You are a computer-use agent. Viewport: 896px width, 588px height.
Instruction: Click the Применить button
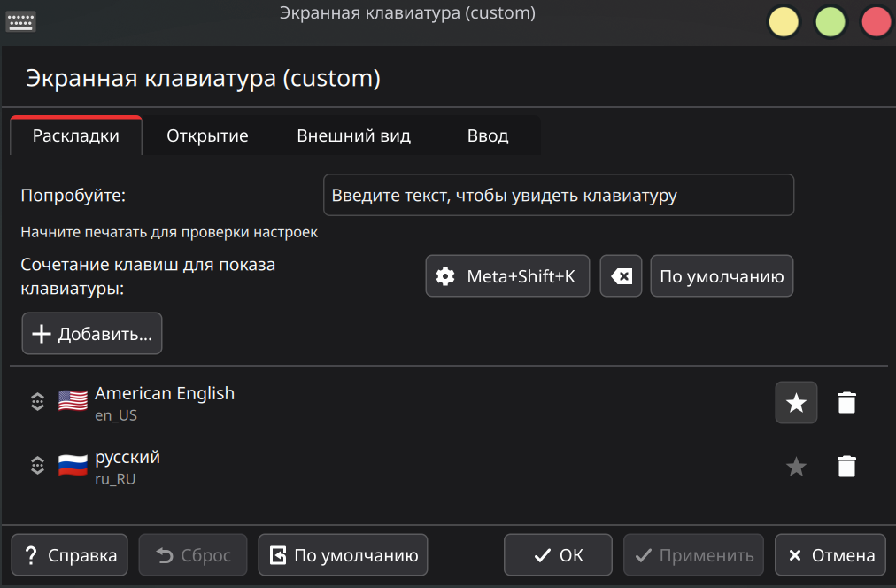tap(694, 555)
